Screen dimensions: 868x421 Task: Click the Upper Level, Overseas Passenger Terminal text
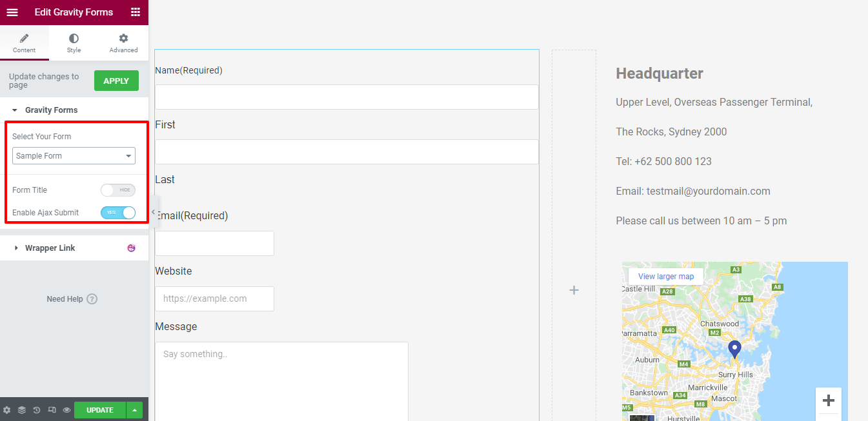click(714, 103)
